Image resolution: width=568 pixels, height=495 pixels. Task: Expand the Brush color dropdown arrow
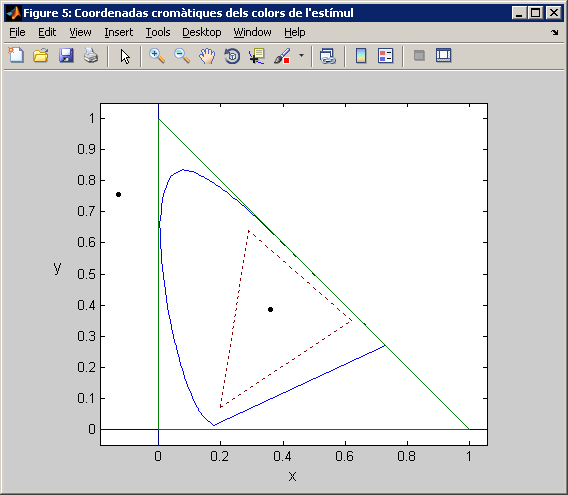(301, 55)
